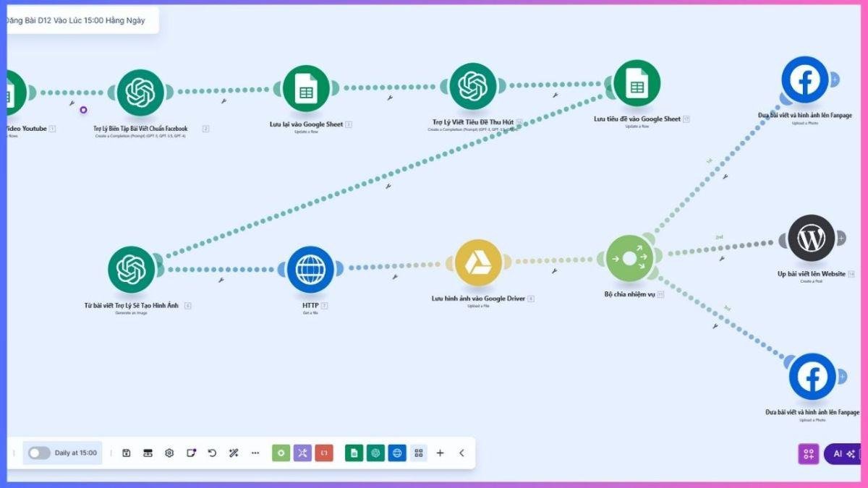This screenshot has width=868, height=488.
Task: Open the purple apps grid button
Action: click(x=808, y=454)
